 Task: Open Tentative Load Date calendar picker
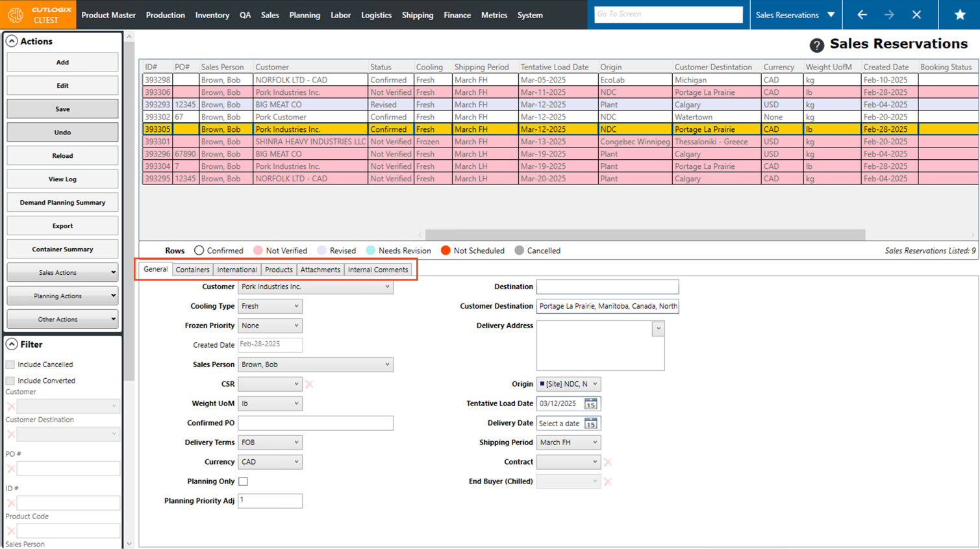click(590, 403)
